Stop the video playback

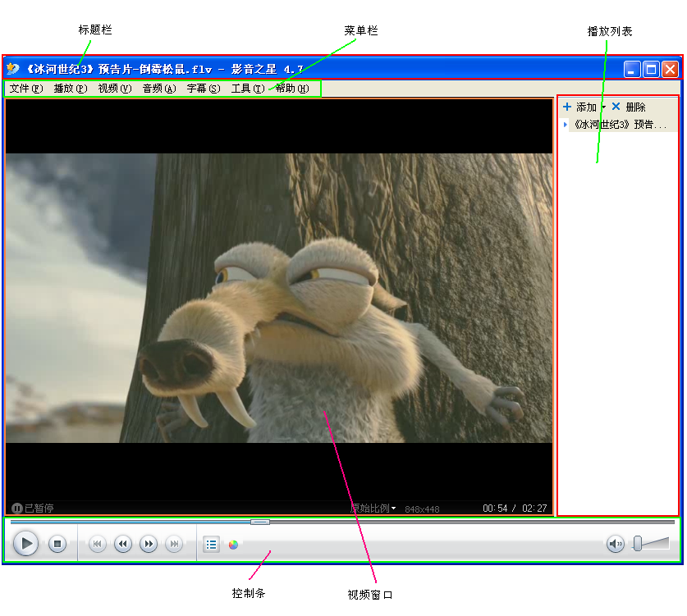click(x=57, y=544)
